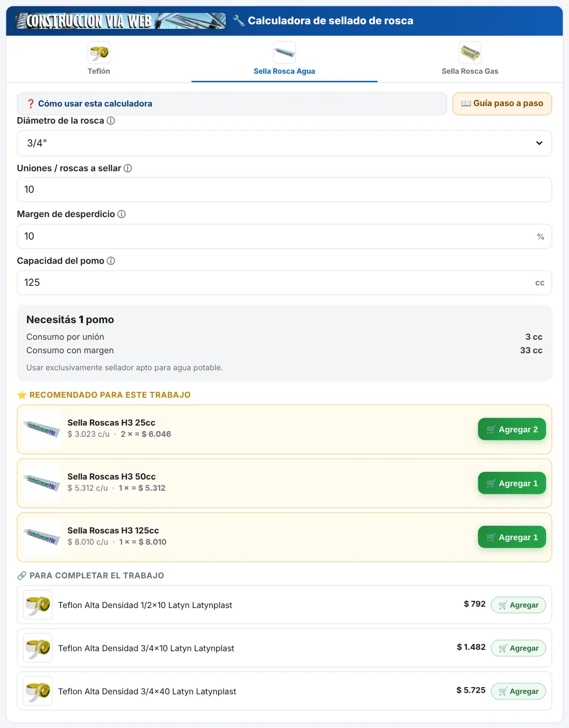Switch to the Sella Rosca Gas tab
This screenshot has width=569, height=728.
click(470, 59)
